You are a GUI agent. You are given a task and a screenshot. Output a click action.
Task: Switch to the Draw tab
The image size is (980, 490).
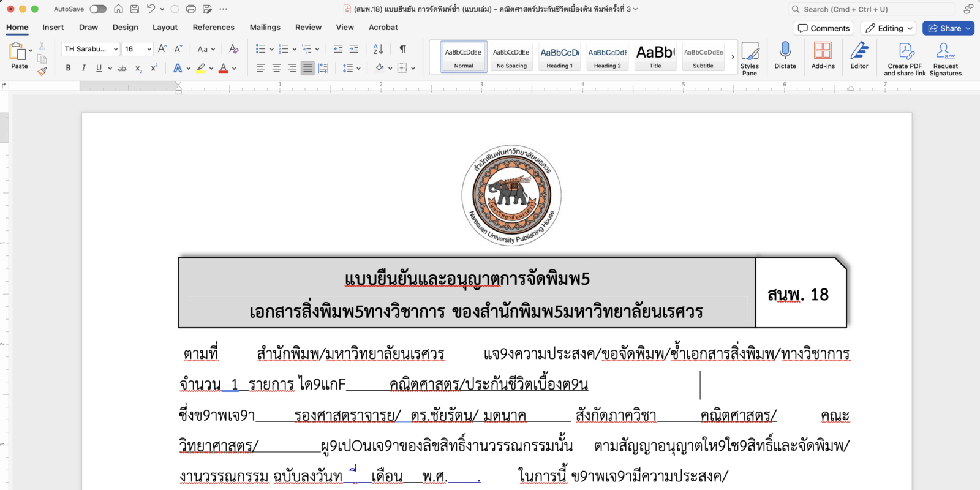point(88,28)
